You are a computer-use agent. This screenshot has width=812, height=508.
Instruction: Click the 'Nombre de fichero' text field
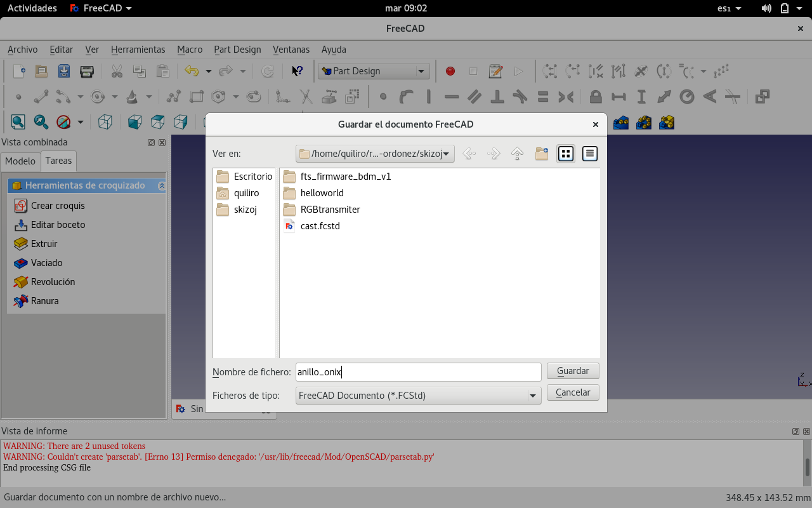[419, 372]
